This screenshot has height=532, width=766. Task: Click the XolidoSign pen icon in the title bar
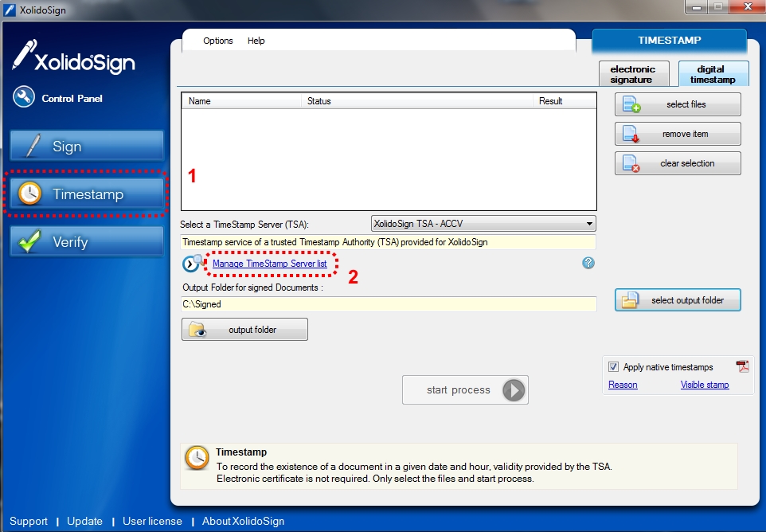(10, 10)
